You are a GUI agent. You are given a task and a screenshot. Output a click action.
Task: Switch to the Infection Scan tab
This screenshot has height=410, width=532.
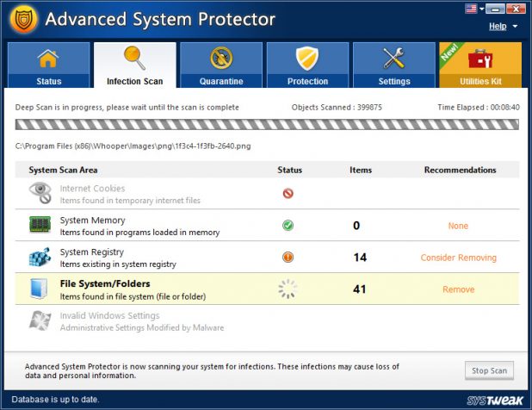pyautogui.click(x=134, y=65)
